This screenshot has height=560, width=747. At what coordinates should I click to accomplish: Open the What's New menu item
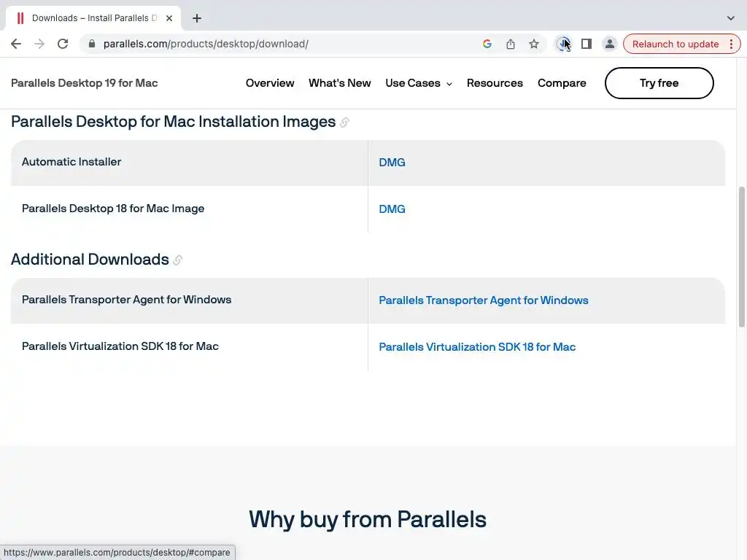(339, 83)
